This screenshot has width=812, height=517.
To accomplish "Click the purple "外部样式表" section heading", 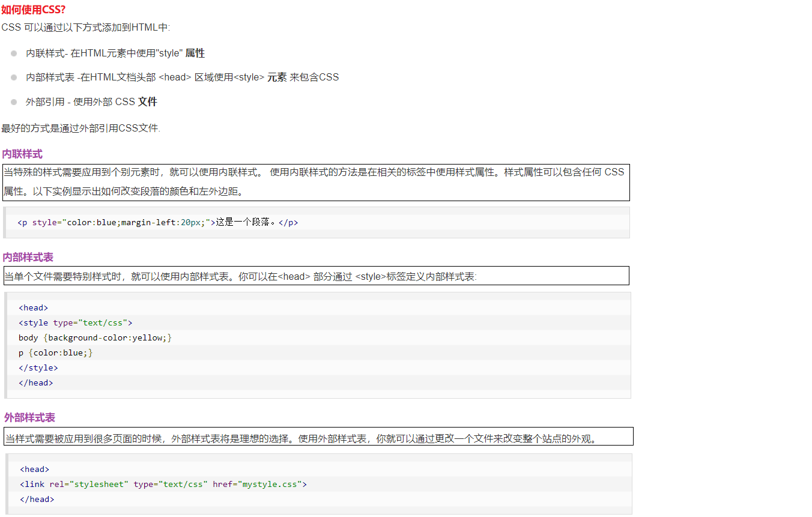I will coord(29,418).
